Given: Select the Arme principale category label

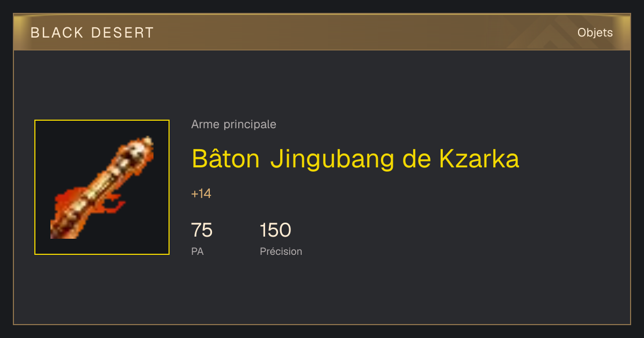Looking at the screenshot, I should tap(233, 124).
